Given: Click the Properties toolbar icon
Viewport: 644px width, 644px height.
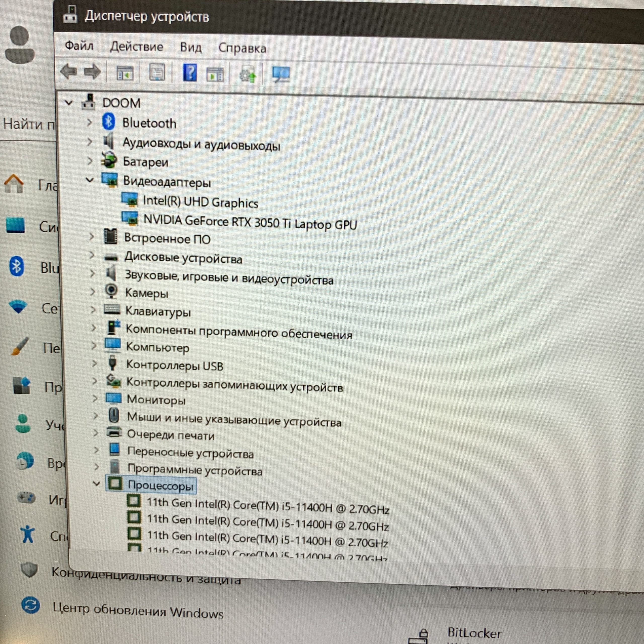Looking at the screenshot, I should pyautogui.click(x=157, y=72).
